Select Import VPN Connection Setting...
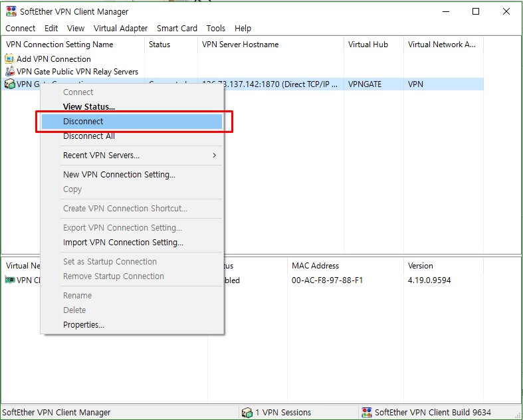The image size is (523, 420). pos(132,242)
